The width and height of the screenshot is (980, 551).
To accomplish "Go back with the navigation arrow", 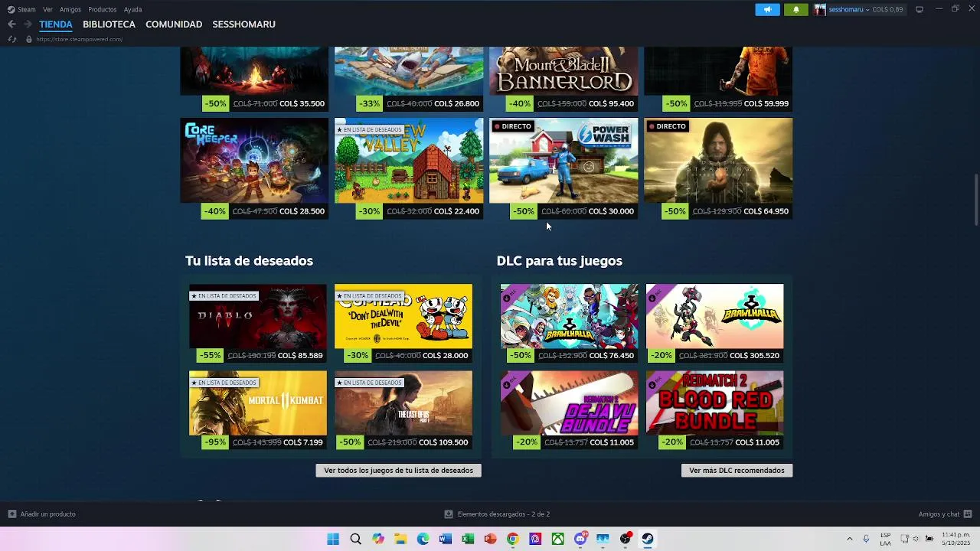I will (11, 24).
